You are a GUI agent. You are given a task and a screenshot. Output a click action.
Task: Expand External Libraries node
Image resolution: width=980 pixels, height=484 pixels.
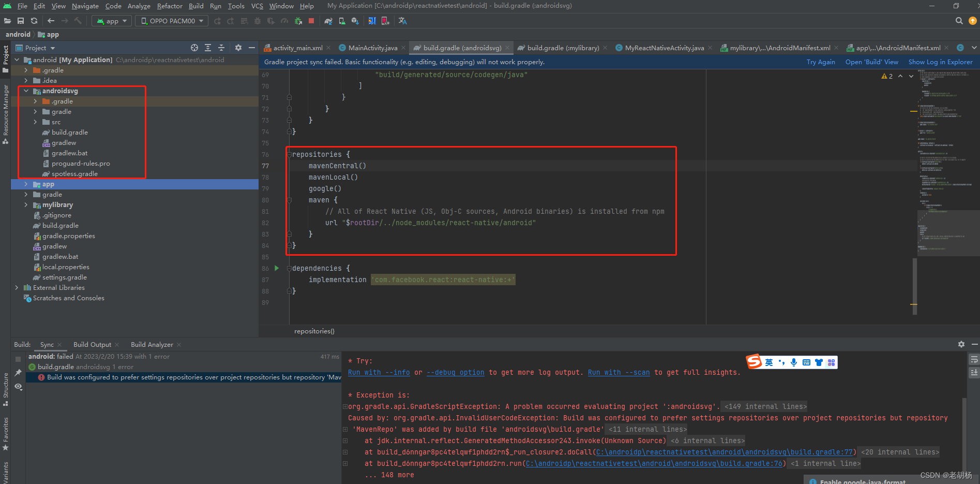(17, 287)
